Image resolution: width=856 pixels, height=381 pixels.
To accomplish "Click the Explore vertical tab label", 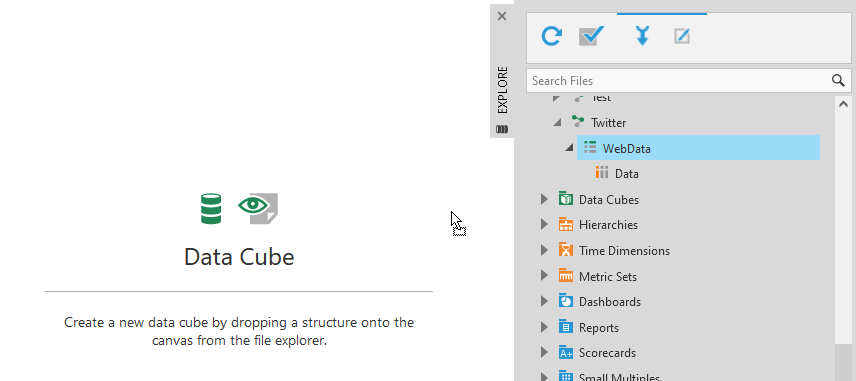I will click(503, 90).
